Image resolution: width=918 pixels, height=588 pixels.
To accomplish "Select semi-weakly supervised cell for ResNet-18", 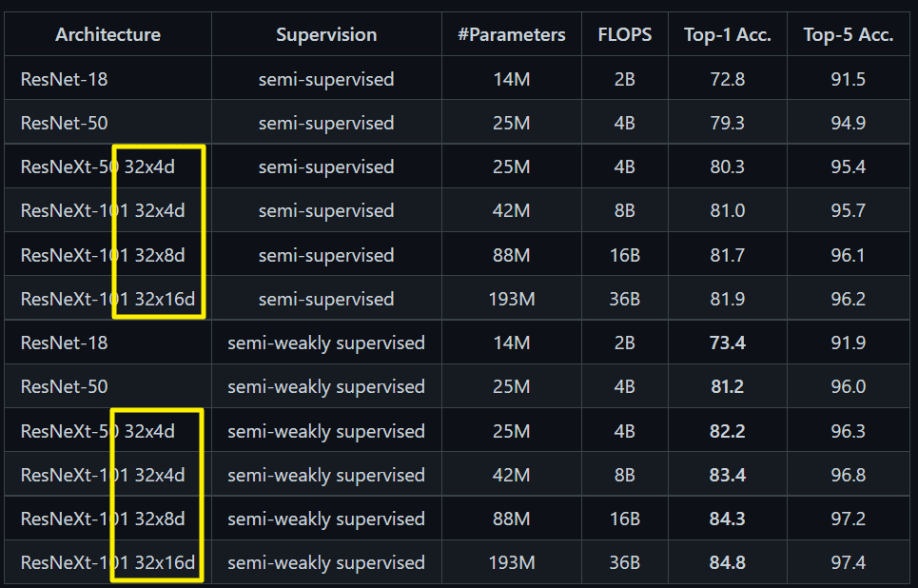I will click(326, 343).
